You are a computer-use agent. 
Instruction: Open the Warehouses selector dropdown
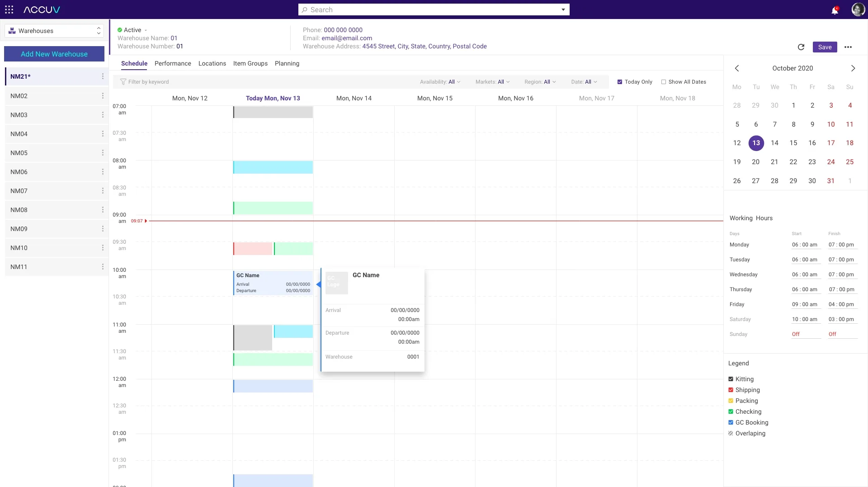54,31
